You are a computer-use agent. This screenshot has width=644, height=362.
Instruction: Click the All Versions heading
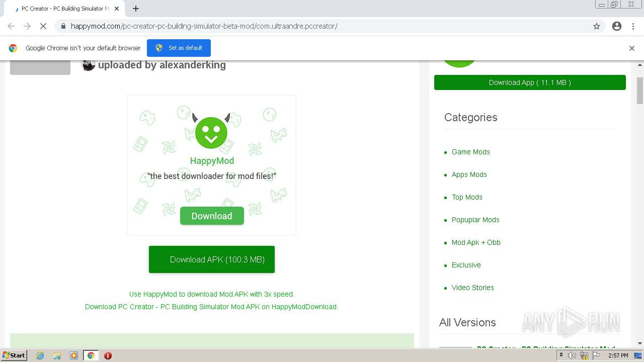click(467, 322)
